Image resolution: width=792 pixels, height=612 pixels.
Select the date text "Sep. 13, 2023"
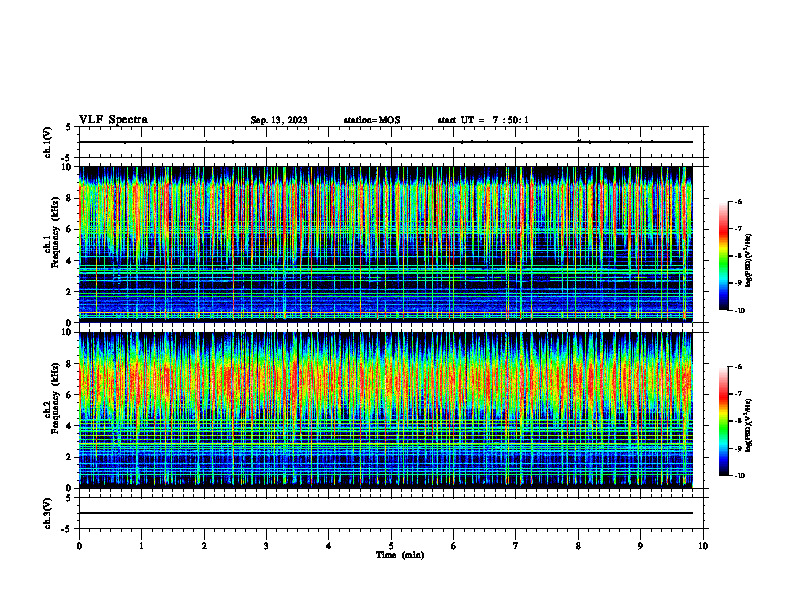click(x=279, y=120)
